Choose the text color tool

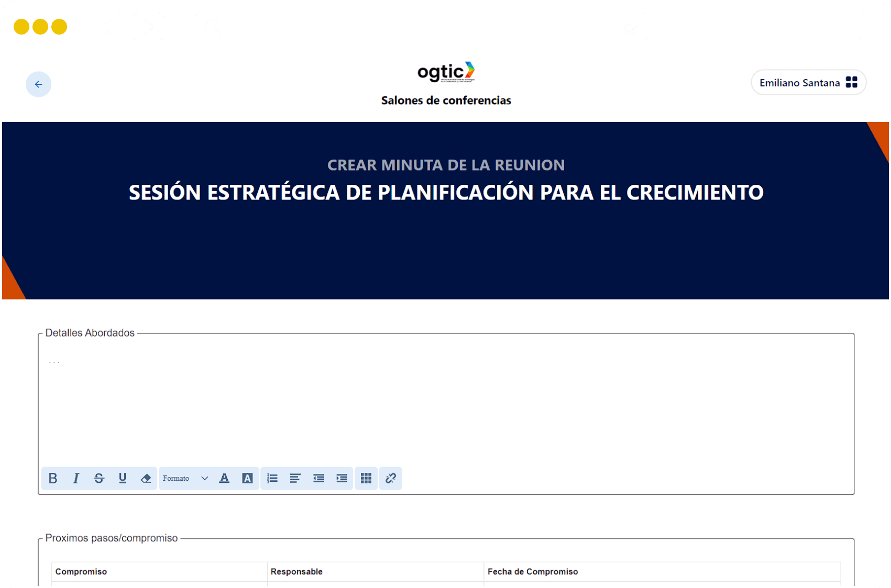224,478
